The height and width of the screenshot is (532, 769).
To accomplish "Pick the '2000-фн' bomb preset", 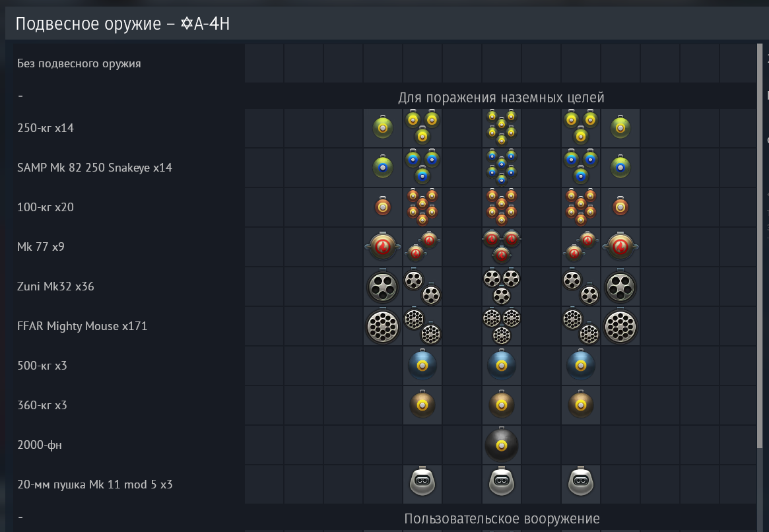I will click(385, 445).
